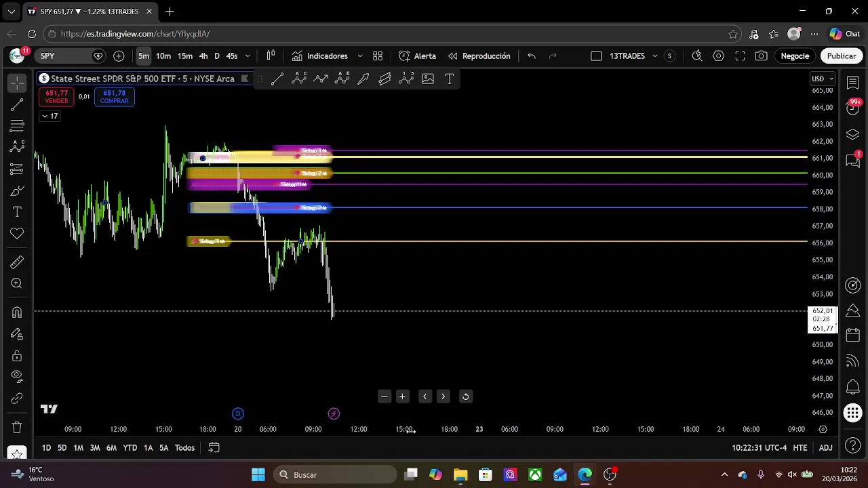Select the text annotation tool in sidebar

17,212
